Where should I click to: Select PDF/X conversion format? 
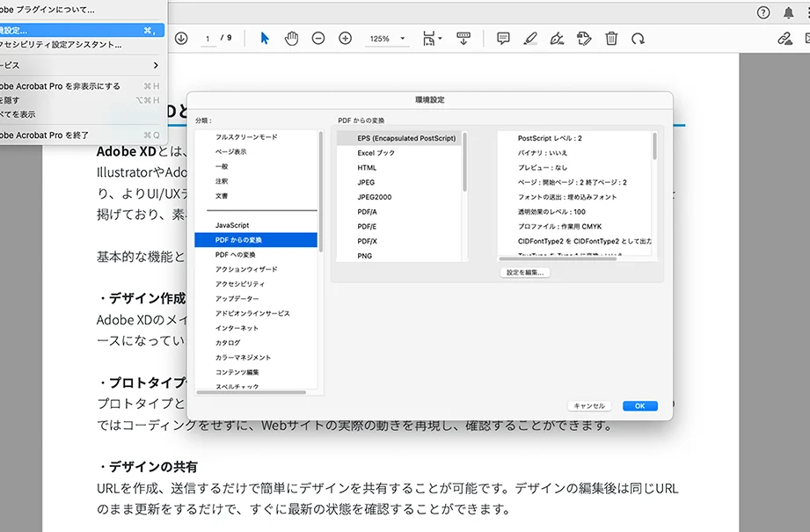399,241
